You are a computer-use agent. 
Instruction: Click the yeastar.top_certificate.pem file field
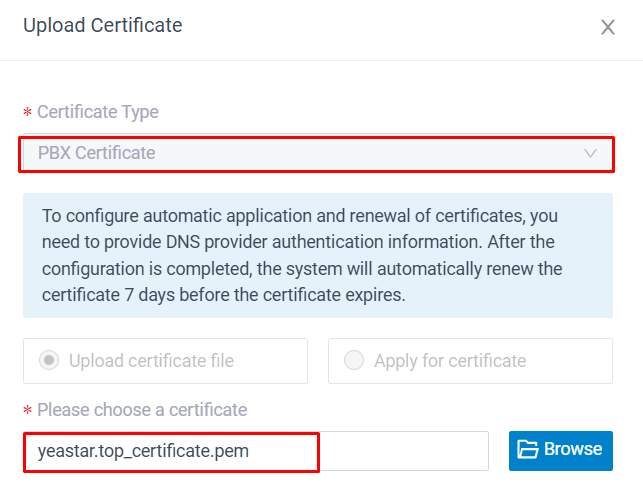click(x=256, y=451)
